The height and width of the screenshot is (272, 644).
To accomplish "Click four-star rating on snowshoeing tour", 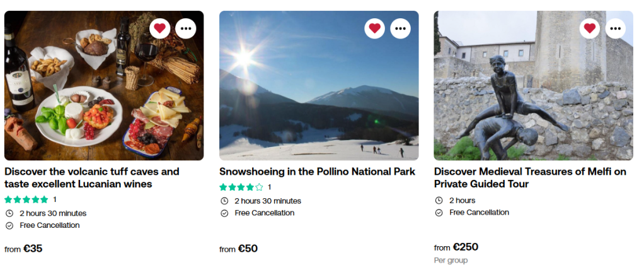I will pos(241,187).
